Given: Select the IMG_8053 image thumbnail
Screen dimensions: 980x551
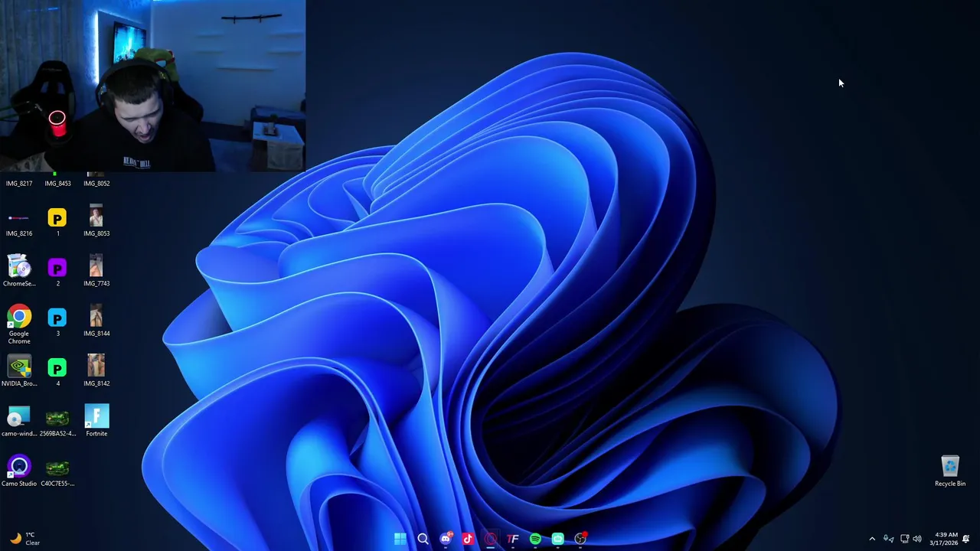Looking at the screenshot, I should click(x=96, y=216).
